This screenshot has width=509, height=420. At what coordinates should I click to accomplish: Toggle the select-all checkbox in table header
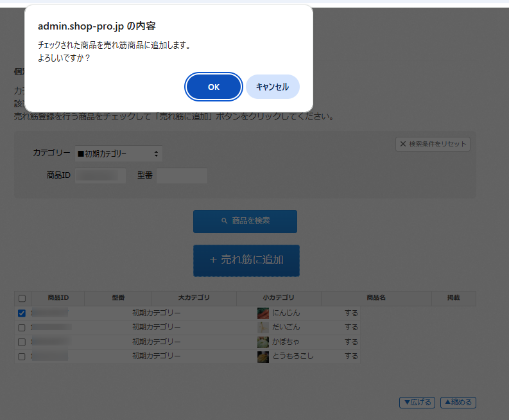[22, 299]
